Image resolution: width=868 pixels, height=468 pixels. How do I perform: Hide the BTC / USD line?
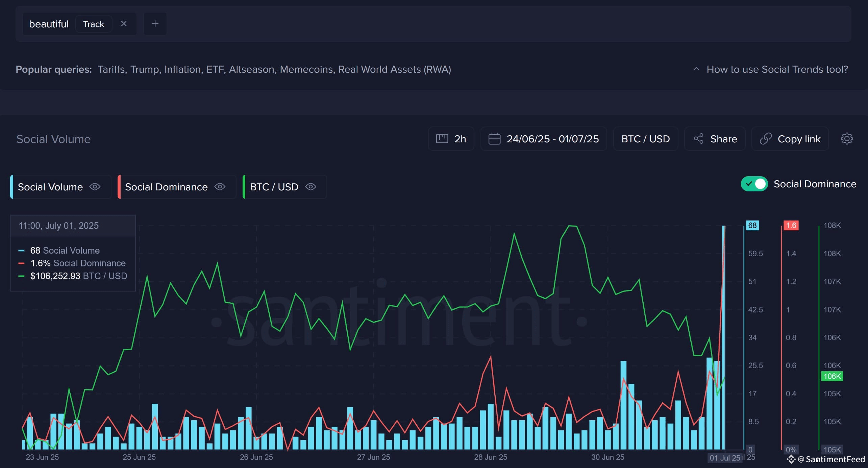click(x=311, y=187)
